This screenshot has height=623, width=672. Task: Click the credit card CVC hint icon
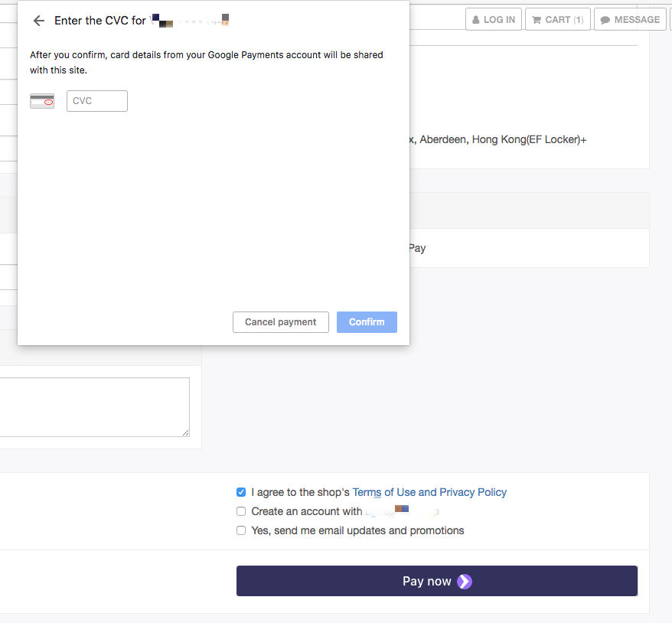(42, 101)
